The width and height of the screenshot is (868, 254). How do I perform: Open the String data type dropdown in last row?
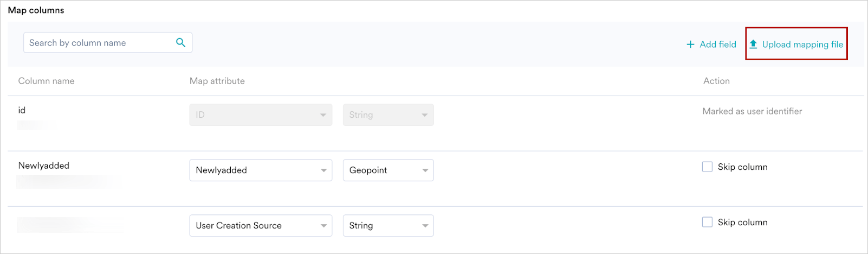click(388, 225)
